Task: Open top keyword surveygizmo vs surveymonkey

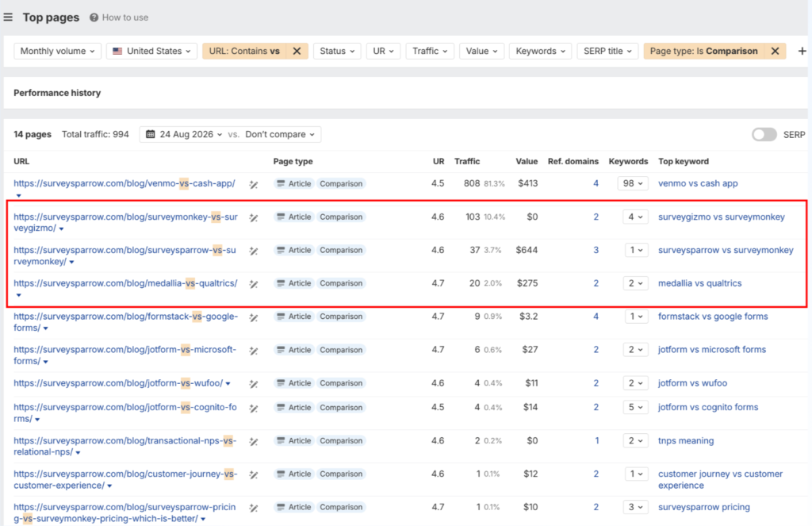Action: click(722, 217)
